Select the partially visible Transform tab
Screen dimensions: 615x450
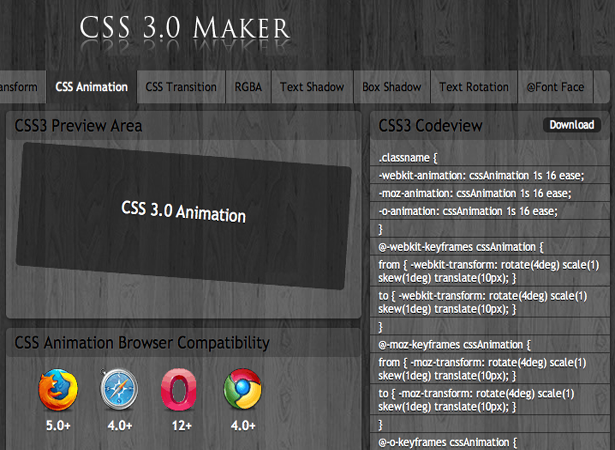(22, 87)
